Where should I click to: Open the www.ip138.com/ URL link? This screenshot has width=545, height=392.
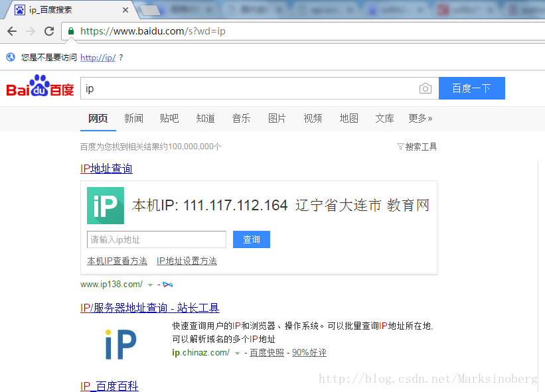(x=112, y=285)
